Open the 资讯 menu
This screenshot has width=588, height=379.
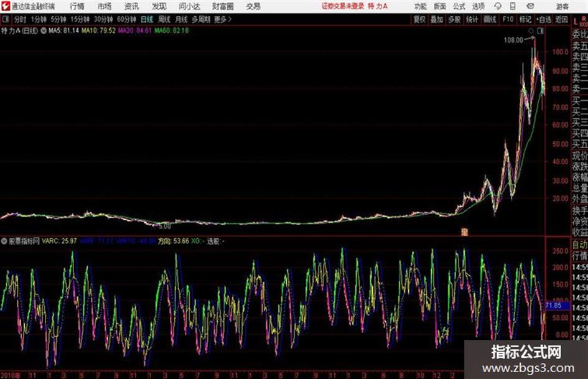(x=132, y=6)
